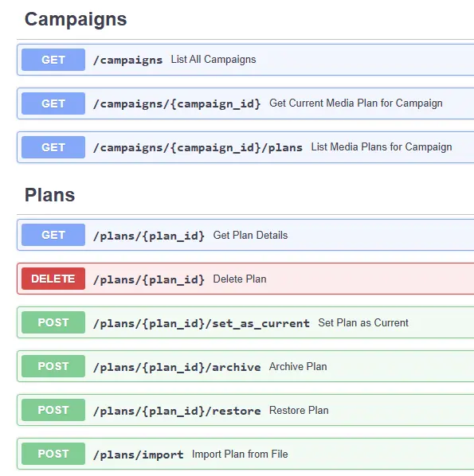474x476 pixels.
Task: Expand the Get Plan Details endpoint
Action: click(x=245, y=235)
